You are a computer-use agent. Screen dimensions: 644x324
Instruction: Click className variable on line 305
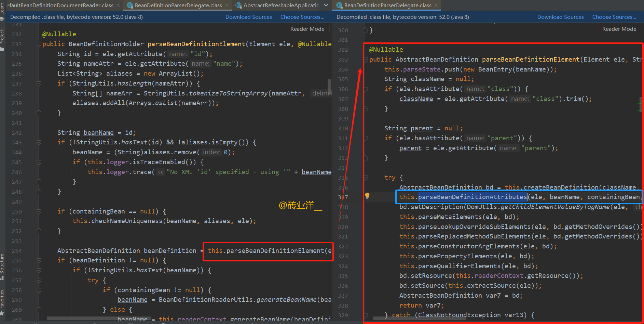[x=427, y=79]
